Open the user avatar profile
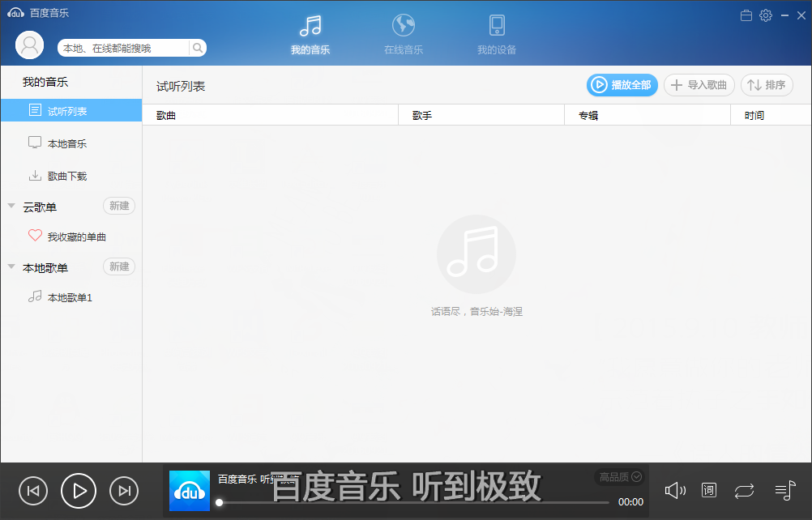This screenshot has height=520, width=812. click(29, 45)
